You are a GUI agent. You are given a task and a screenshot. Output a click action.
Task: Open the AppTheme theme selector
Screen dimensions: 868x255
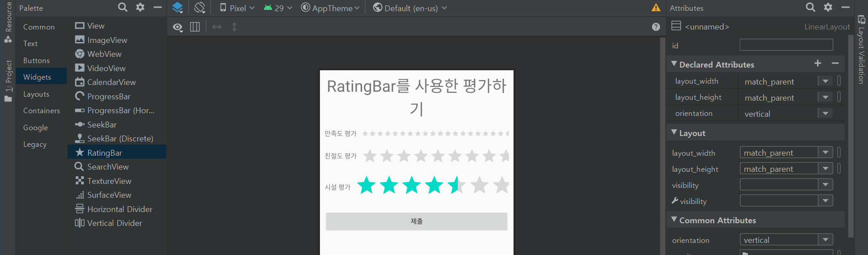click(x=330, y=8)
